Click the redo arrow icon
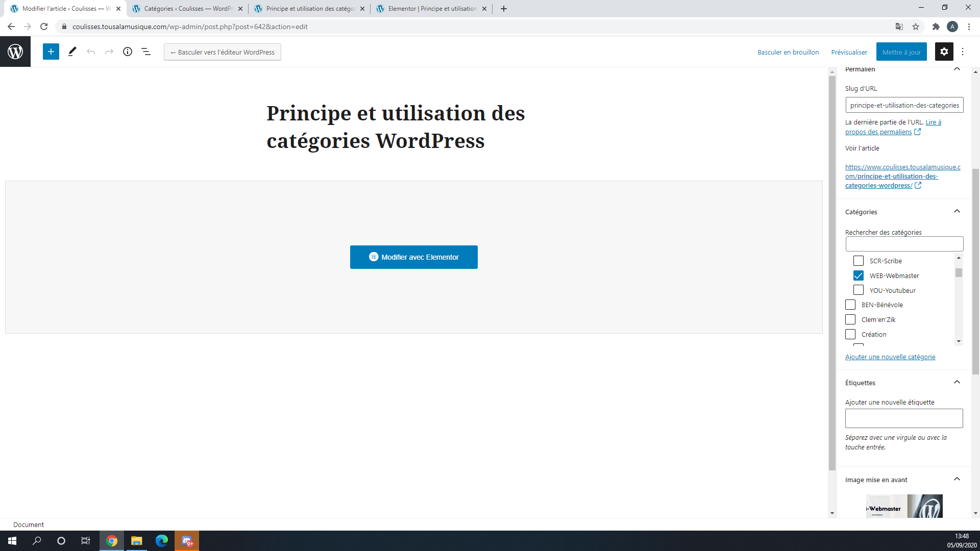The width and height of the screenshot is (980, 551). tap(109, 52)
